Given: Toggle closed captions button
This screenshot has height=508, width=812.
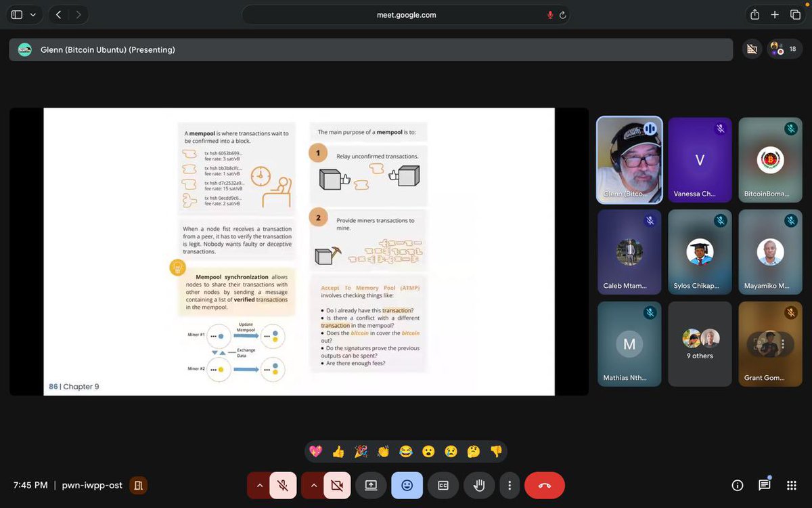Looking at the screenshot, I should tap(443, 485).
